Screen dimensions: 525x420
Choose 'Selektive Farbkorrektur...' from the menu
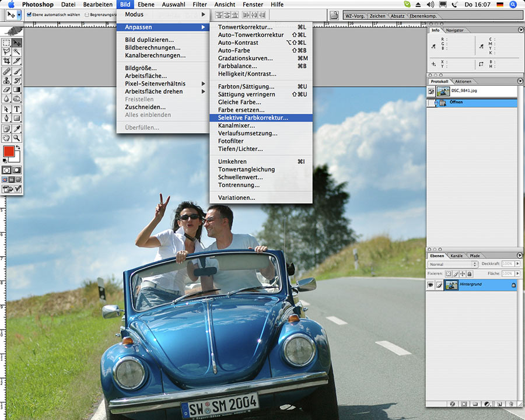click(x=253, y=117)
